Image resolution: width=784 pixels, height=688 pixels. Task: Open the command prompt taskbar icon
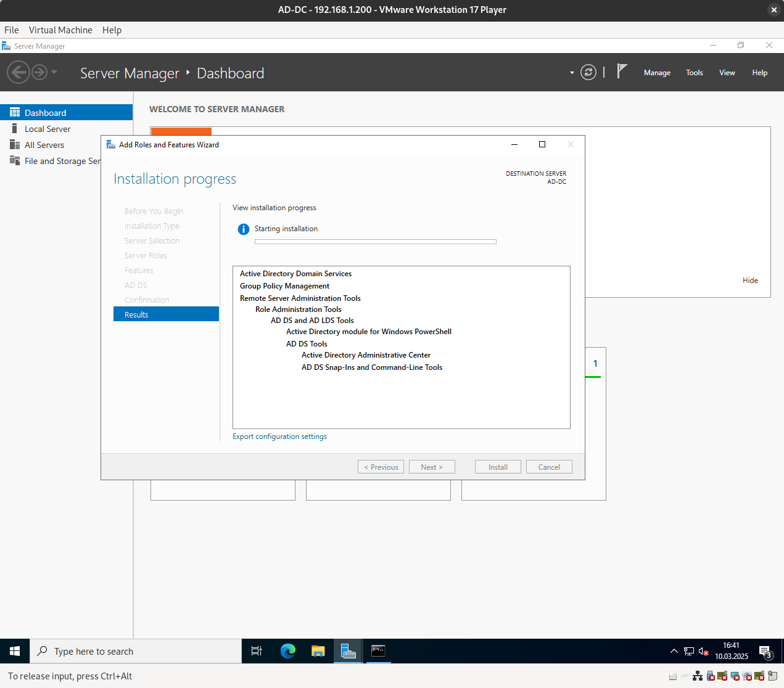pos(378,651)
